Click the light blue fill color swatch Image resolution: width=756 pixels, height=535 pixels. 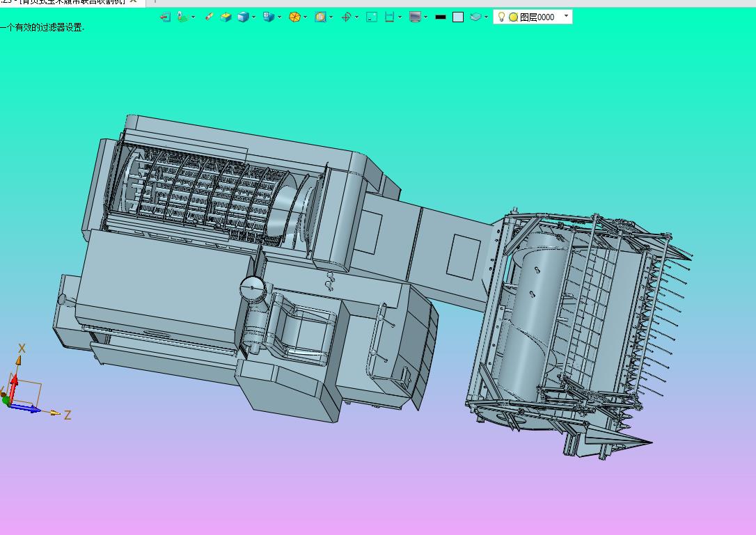tap(458, 17)
